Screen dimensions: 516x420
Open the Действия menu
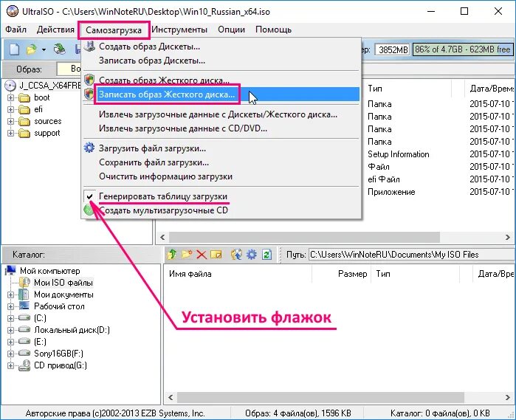(x=55, y=30)
